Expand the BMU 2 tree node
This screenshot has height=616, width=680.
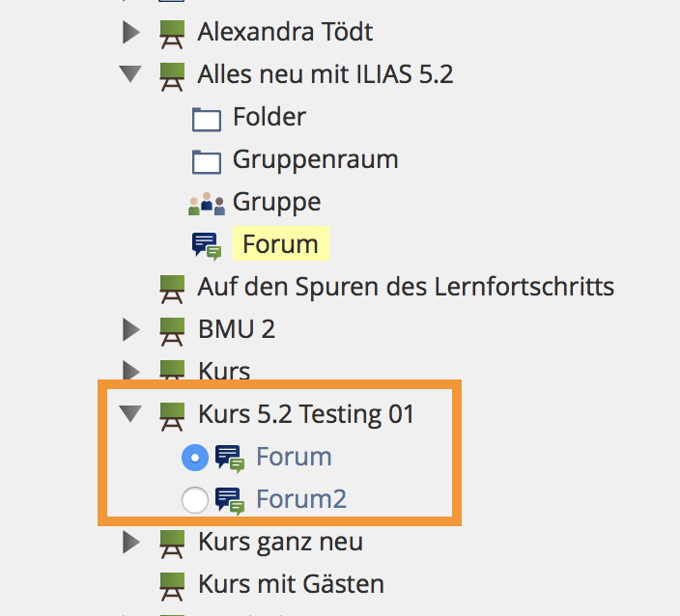131,330
